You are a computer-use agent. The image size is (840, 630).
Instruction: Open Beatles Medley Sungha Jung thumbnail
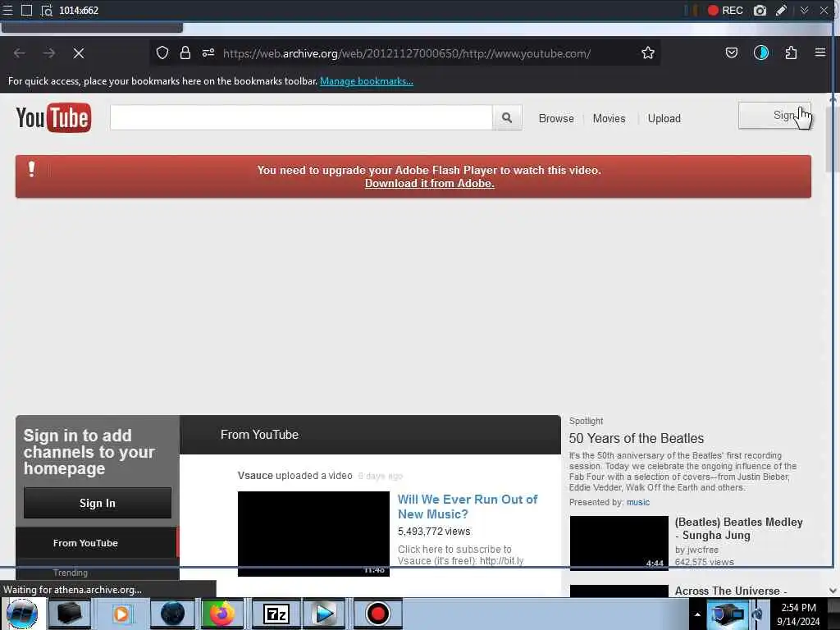[x=619, y=543]
